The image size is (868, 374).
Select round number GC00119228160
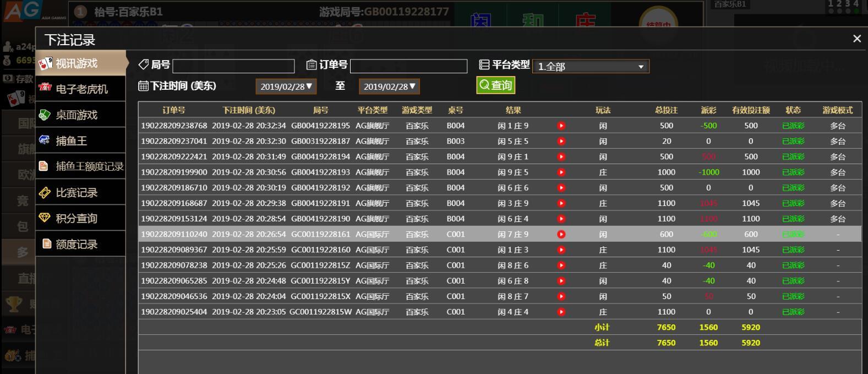tap(320, 250)
